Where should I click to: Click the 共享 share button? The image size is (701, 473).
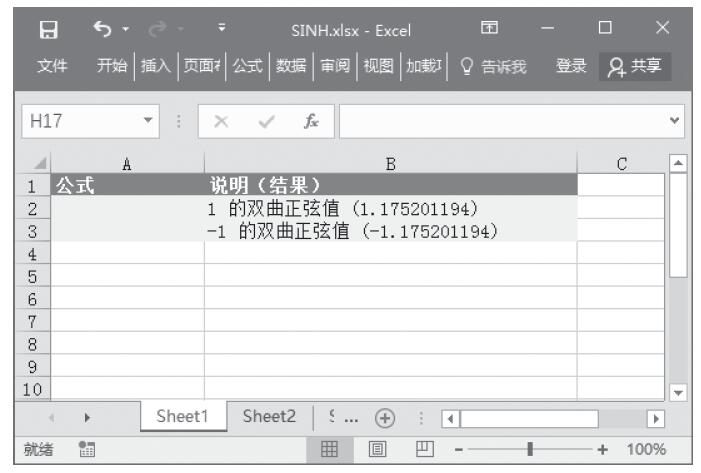[636, 66]
